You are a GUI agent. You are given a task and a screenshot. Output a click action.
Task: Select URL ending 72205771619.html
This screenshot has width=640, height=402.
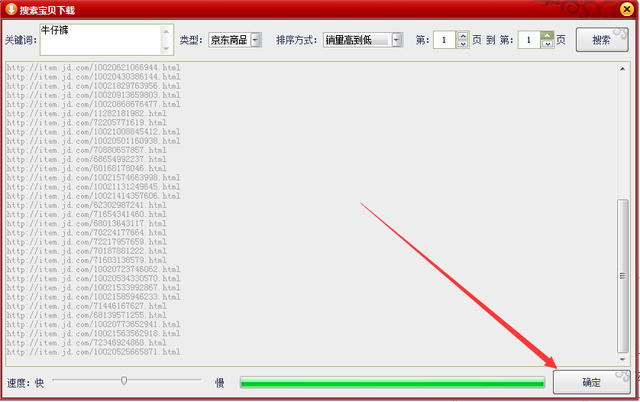coord(87,122)
